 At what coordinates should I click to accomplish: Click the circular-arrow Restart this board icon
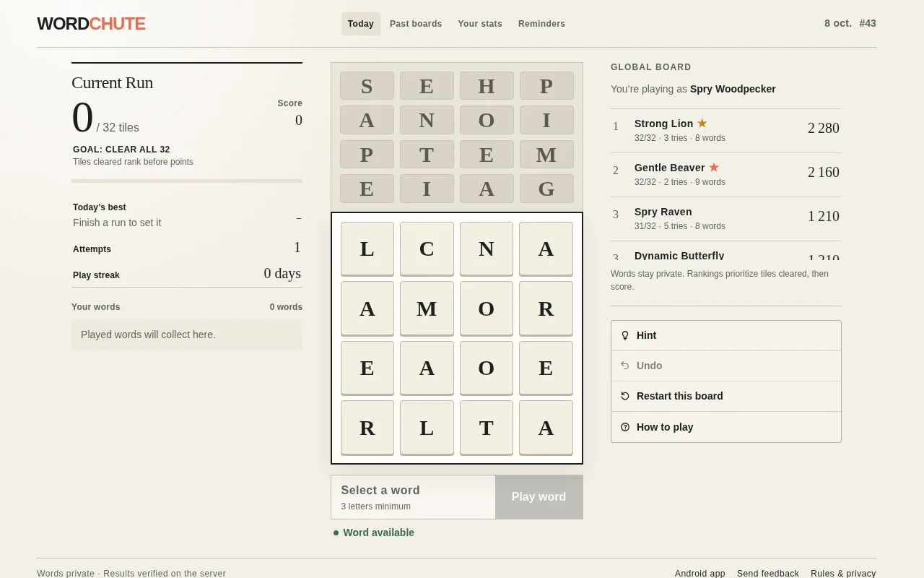point(625,396)
